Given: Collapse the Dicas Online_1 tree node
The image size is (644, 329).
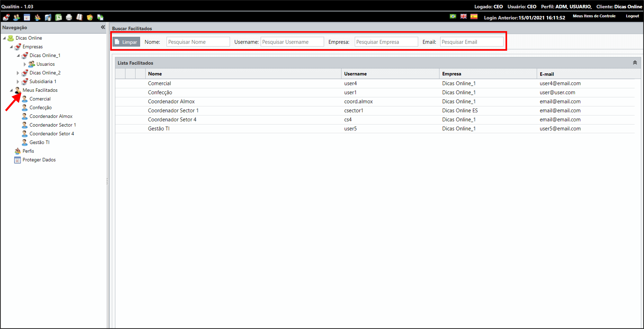Looking at the screenshot, I should point(18,56).
